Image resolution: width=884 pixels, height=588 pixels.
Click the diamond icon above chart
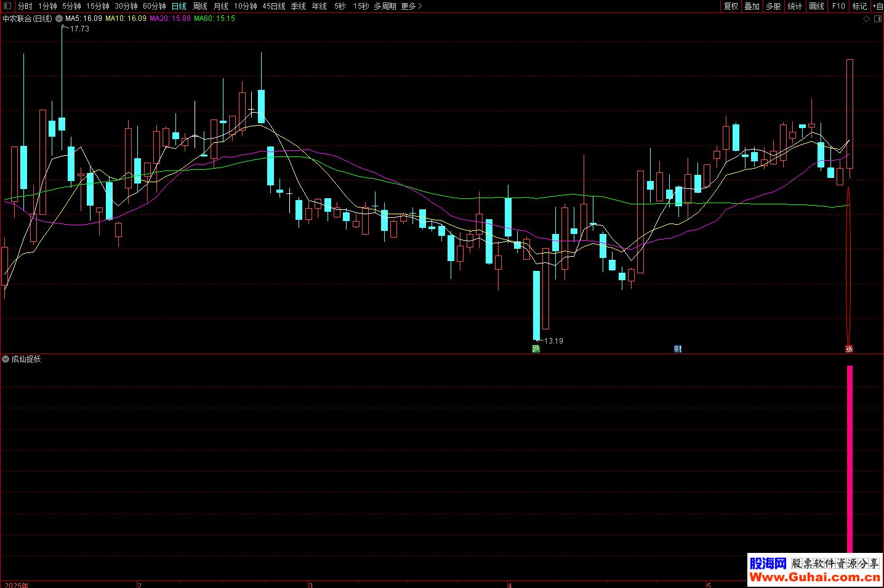867,19
